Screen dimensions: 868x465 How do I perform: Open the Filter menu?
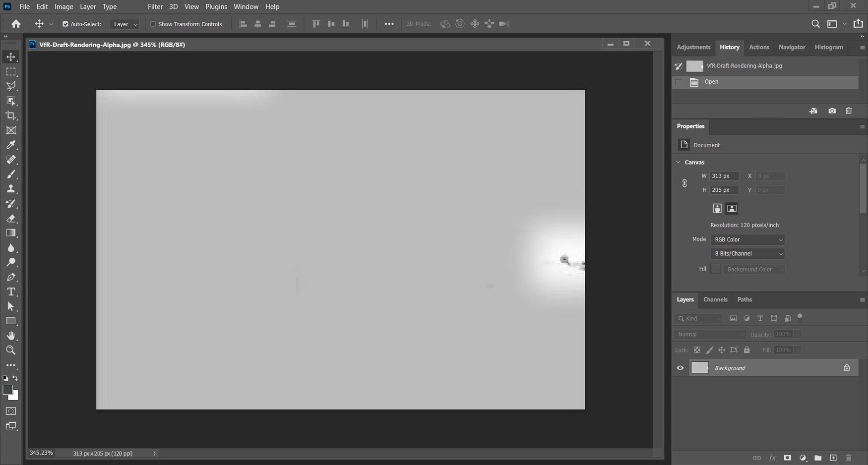tap(155, 6)
